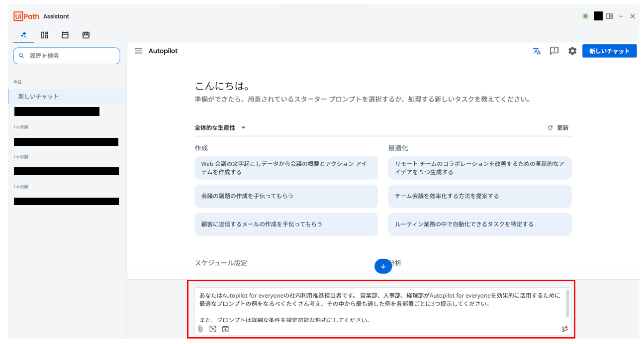Click the blue scroll-down arrow button
This screenshot has height=344, width=644.
tap(383, 266)
